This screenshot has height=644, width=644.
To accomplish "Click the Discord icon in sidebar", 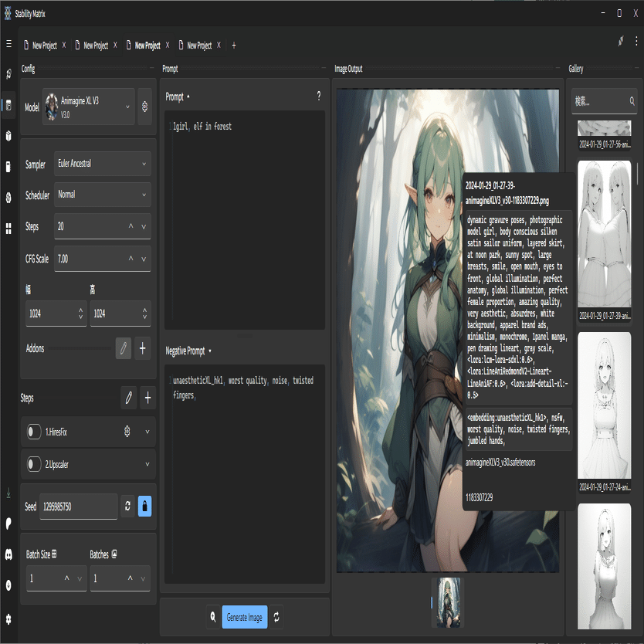I will [x=8, y=554].
